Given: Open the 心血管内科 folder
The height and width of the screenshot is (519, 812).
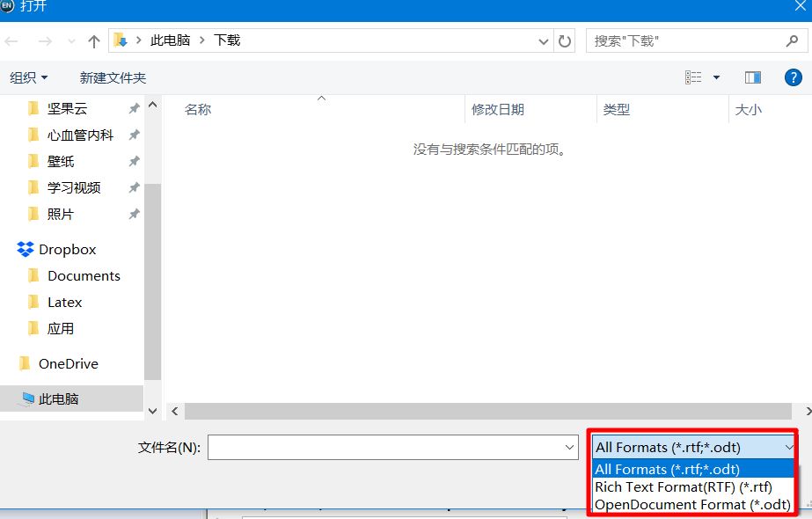Looking at the screenshot, I should point(80,135).
